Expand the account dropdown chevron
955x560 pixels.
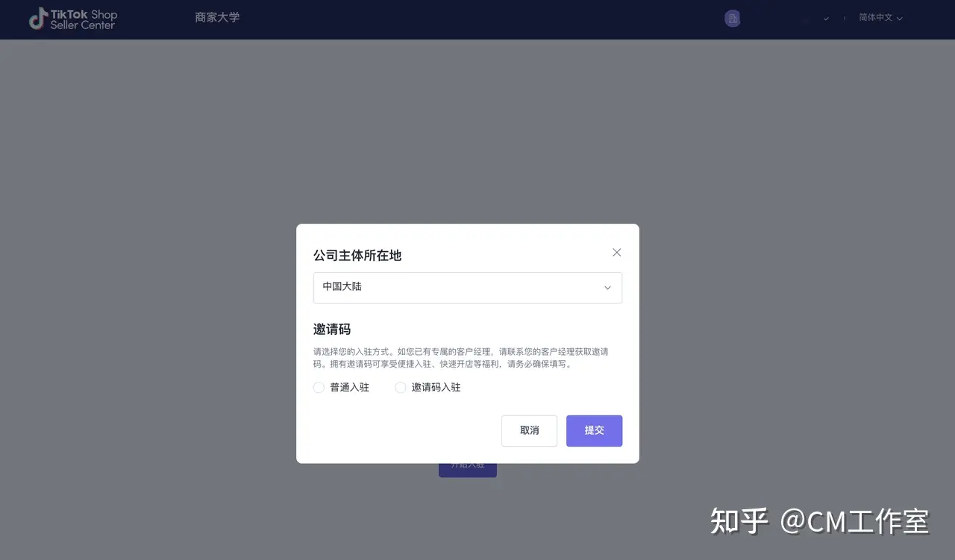[x=826, y=19]
